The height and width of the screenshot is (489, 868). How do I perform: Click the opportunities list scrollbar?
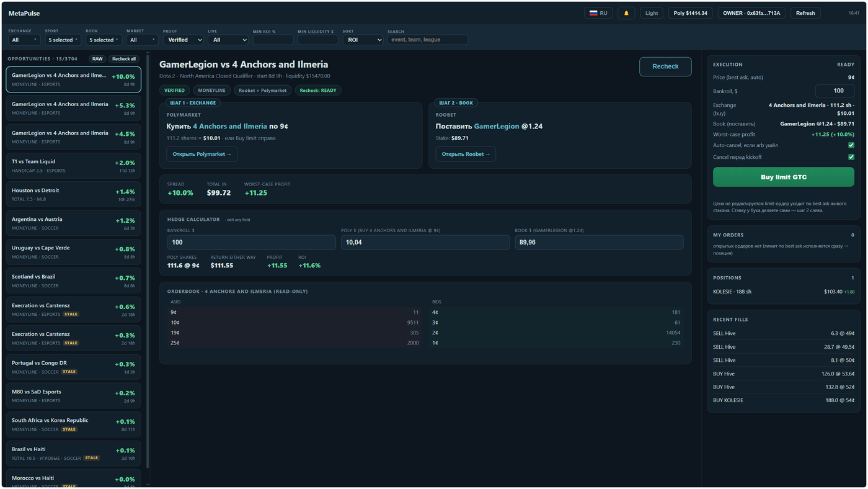(148, 261)
